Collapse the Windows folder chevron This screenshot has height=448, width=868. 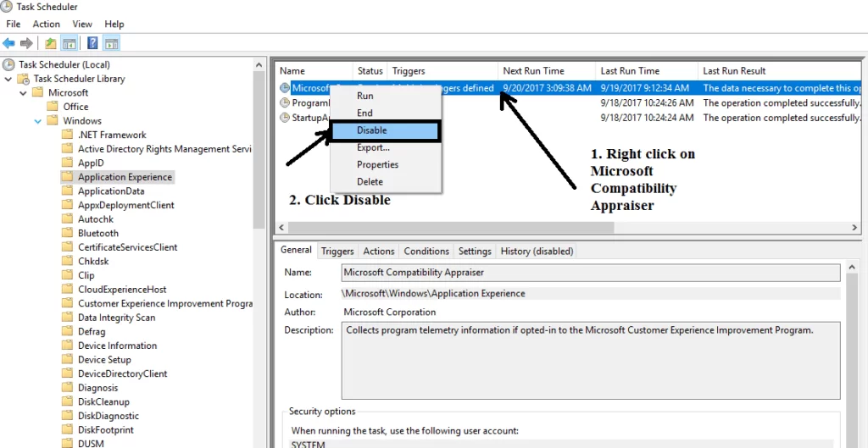point(37,121)
